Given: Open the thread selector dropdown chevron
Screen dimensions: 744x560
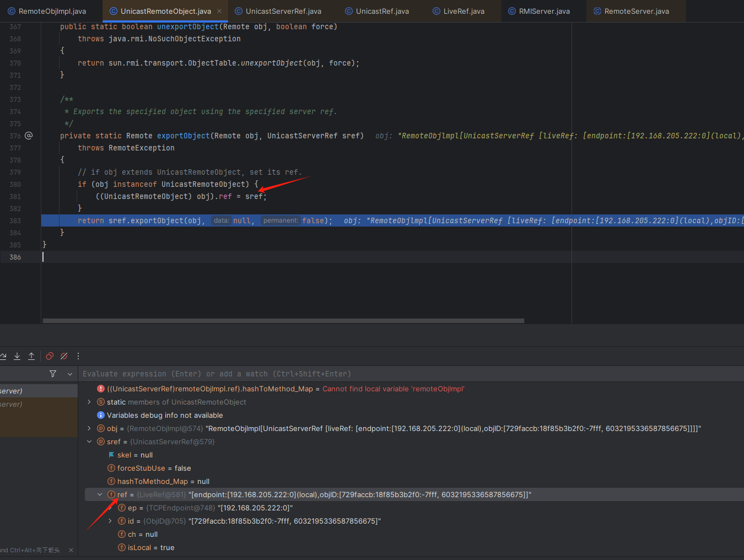Looking at the screenshot, I should coord(70,374).
